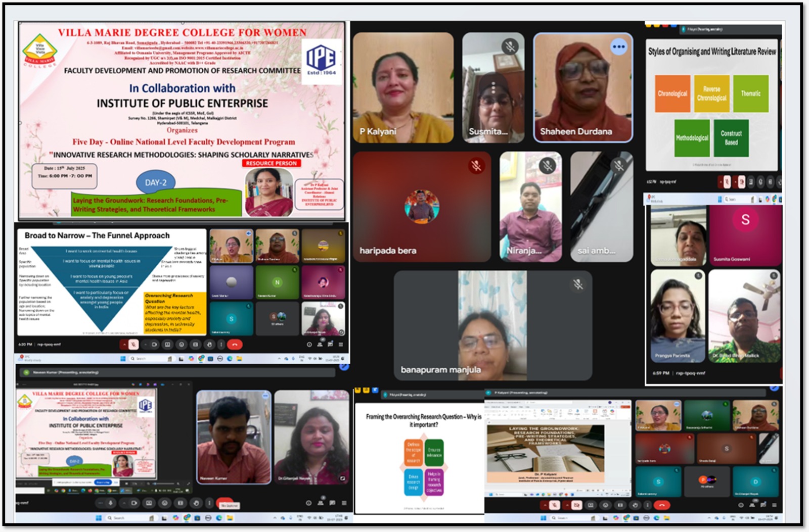Open more options on Shaheen Durdana's video tile
809x532 pixels.
coord(618,47)
